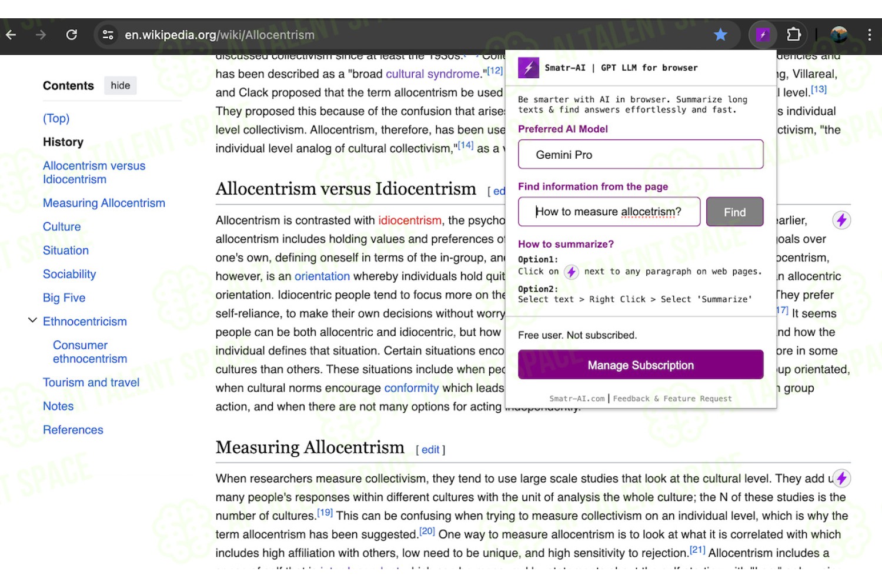Open citation [21]

(697, 550)
